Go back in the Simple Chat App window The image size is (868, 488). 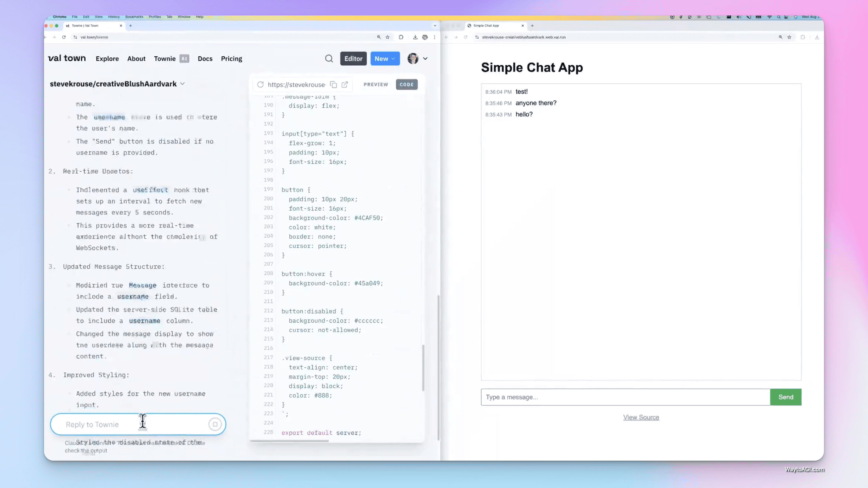pos(446,37)
